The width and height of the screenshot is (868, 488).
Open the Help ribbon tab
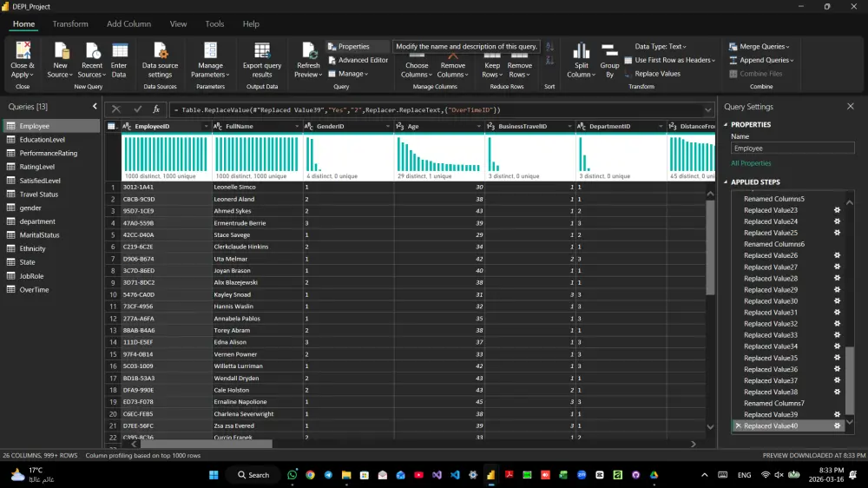tap(251, 23)
